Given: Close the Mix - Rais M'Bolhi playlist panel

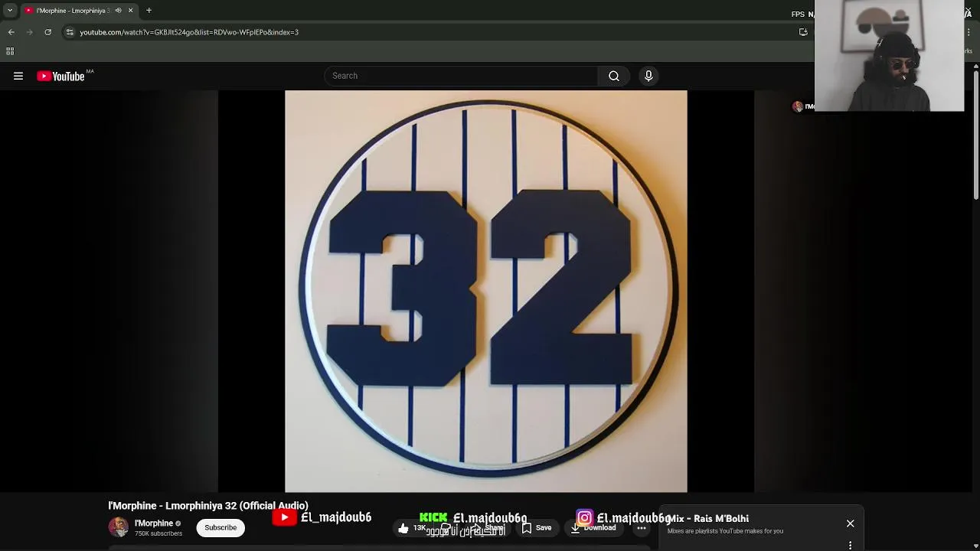Looking at the screenshot, I should 850,523.
